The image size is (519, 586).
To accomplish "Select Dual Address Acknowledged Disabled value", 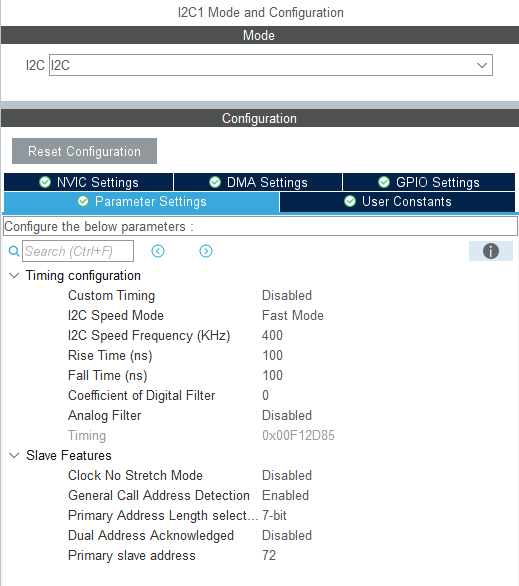I will [x=287, y=536].
